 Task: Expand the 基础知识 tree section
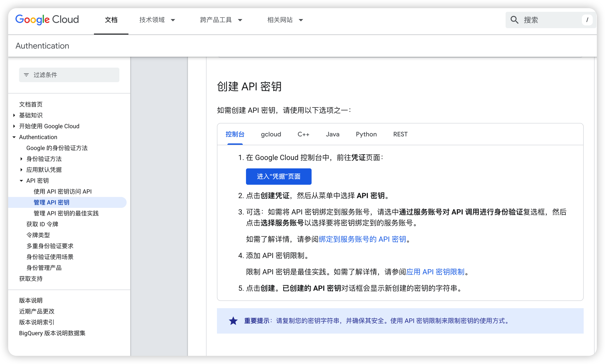(14, 115)
